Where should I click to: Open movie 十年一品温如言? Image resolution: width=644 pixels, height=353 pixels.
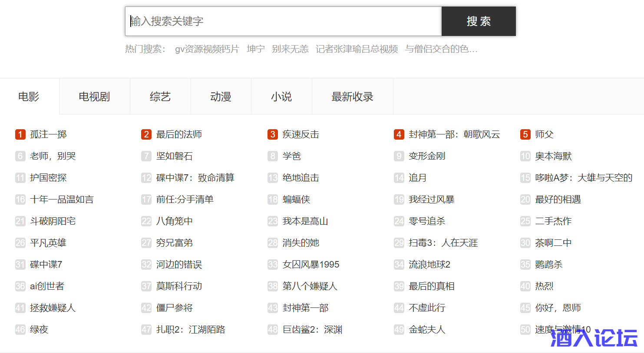click(x=62, y=199)
